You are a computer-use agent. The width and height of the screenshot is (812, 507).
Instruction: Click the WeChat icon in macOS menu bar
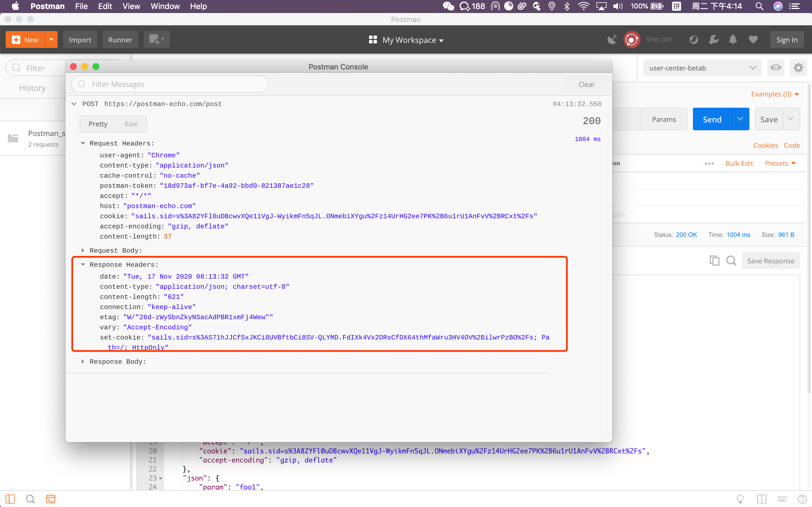[x=448, y=6]
